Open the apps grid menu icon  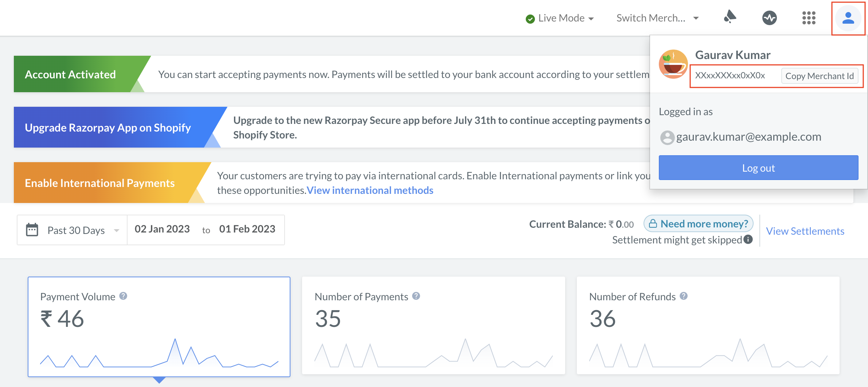809,17
